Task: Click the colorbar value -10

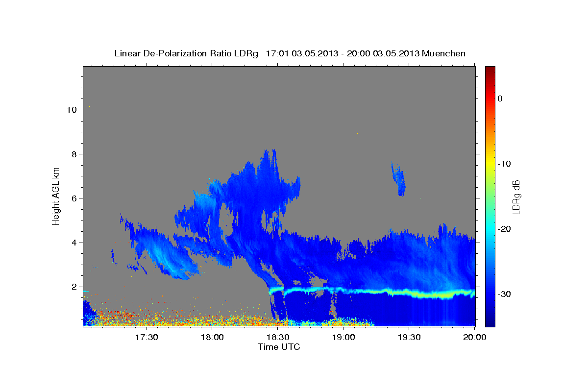Action: pos(505,164)
